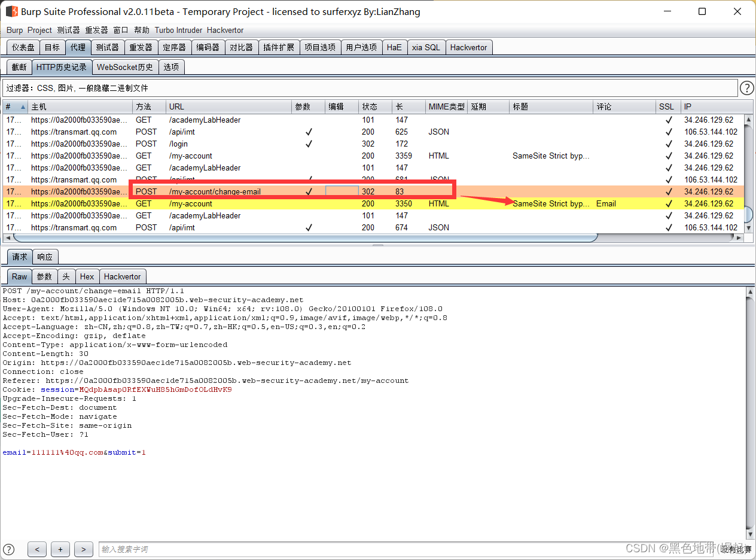Switch to the 代理 tab

pyautogui.click(x=78, y=47)
